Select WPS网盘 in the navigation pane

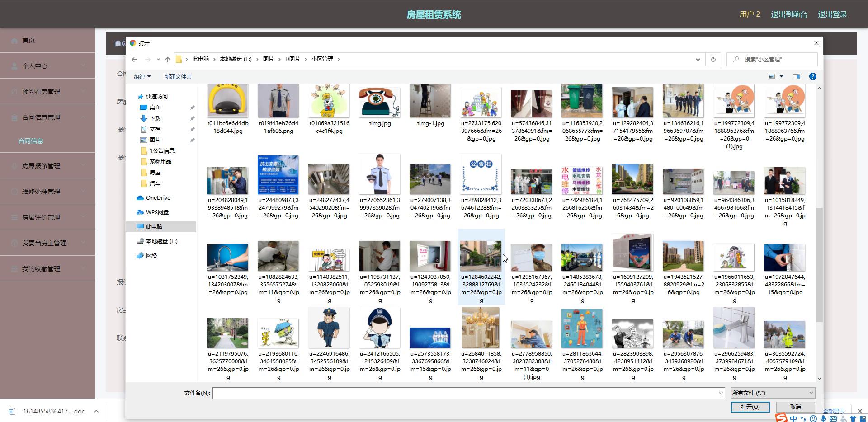(x=157, y=212)
